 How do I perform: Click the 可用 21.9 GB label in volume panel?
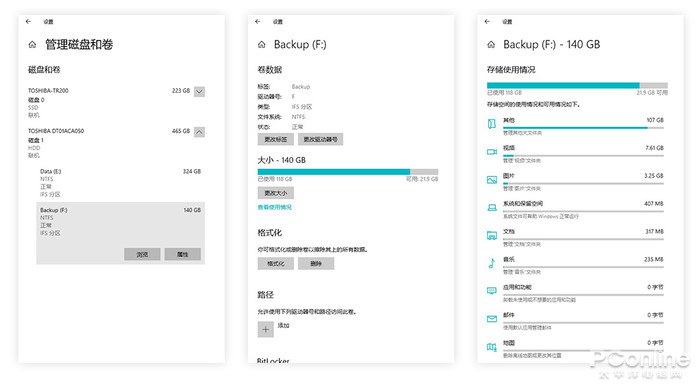[422, 179]
